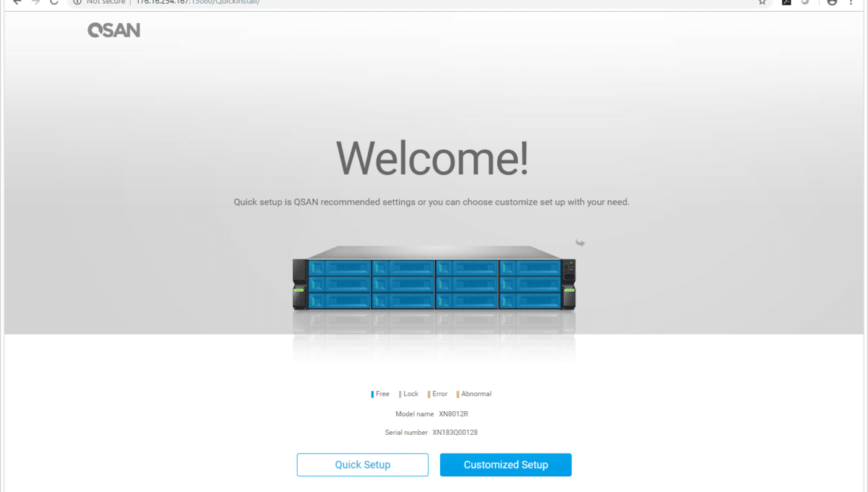Click the Not secure site indicator

pos(99,2)
